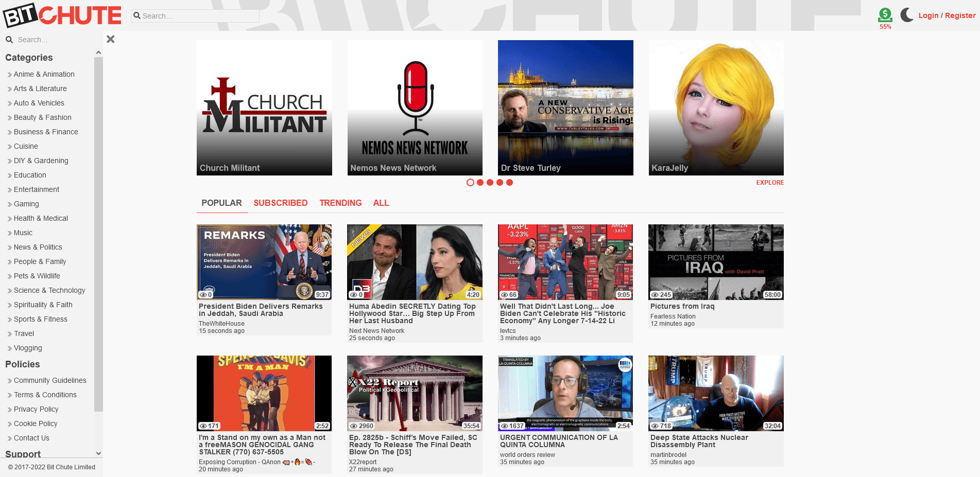Open Beauty & Fashion category
The image size is (980, 477).
coord(43,117)
